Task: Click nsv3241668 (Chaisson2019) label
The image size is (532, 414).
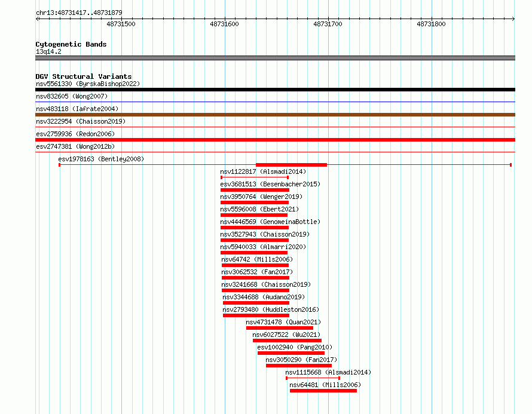Action: [266, 284]
